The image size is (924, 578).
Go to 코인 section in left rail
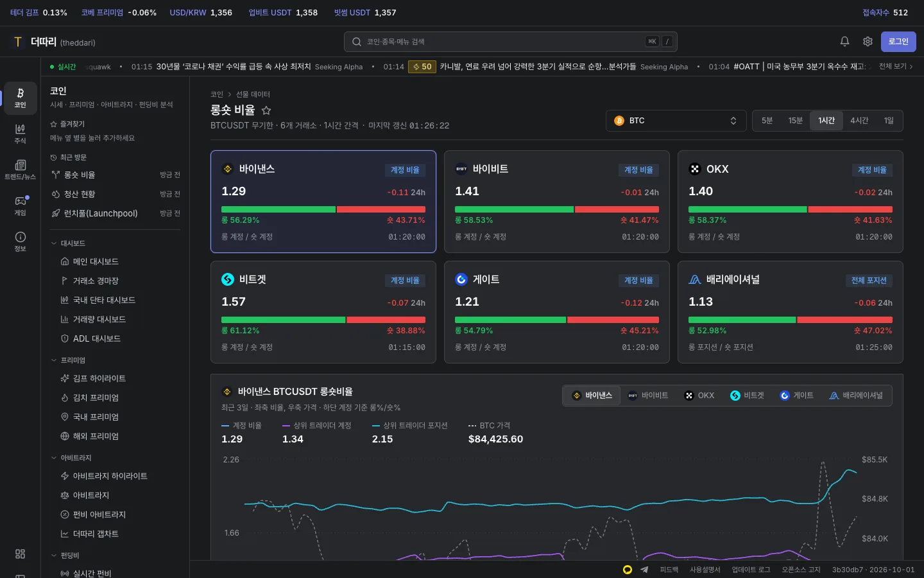coord(21,98)
